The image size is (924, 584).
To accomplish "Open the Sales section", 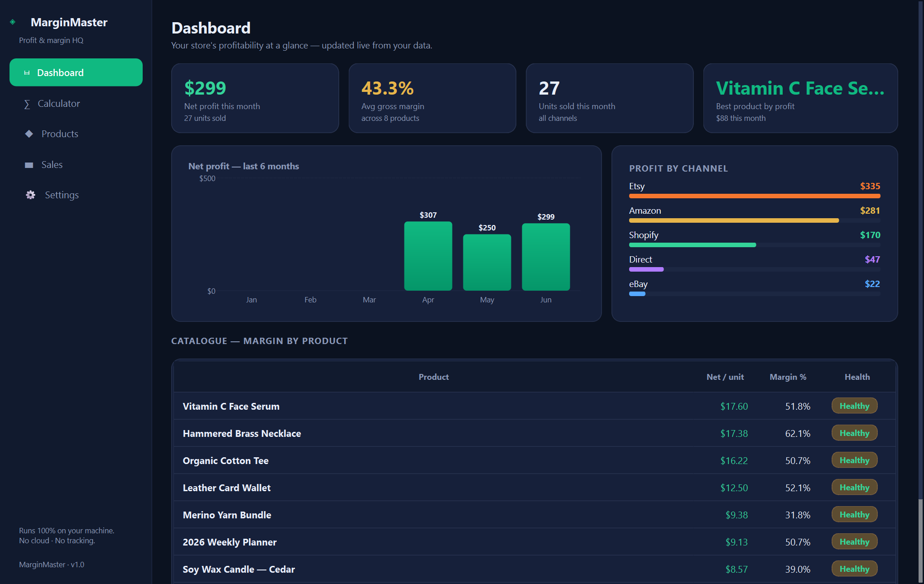I will [x=76, y=164].
